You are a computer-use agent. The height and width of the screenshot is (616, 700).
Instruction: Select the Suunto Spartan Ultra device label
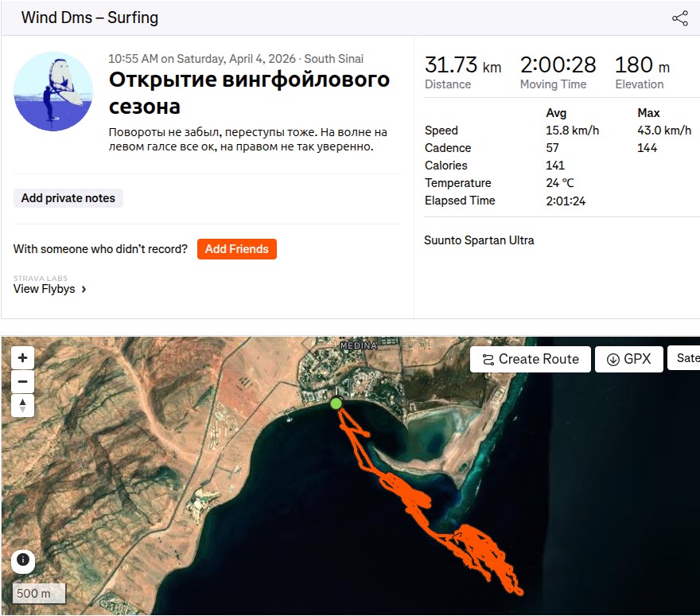[x=479, y=240]
